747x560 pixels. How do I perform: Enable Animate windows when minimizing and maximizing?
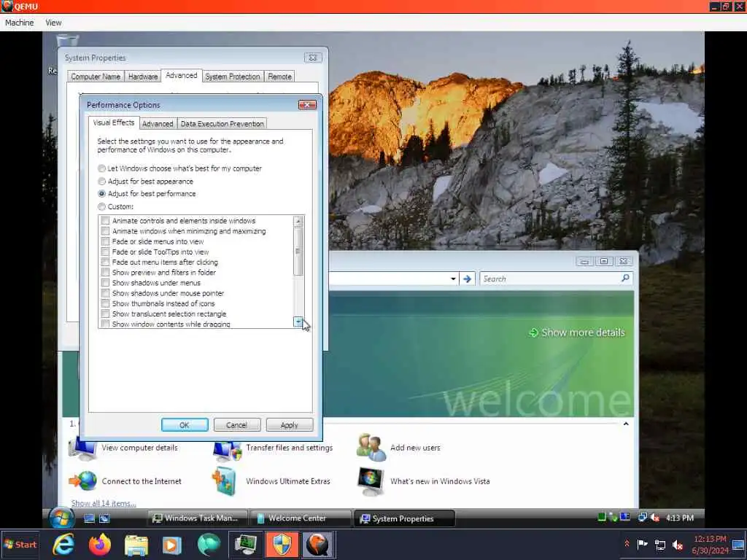point(105,231)
